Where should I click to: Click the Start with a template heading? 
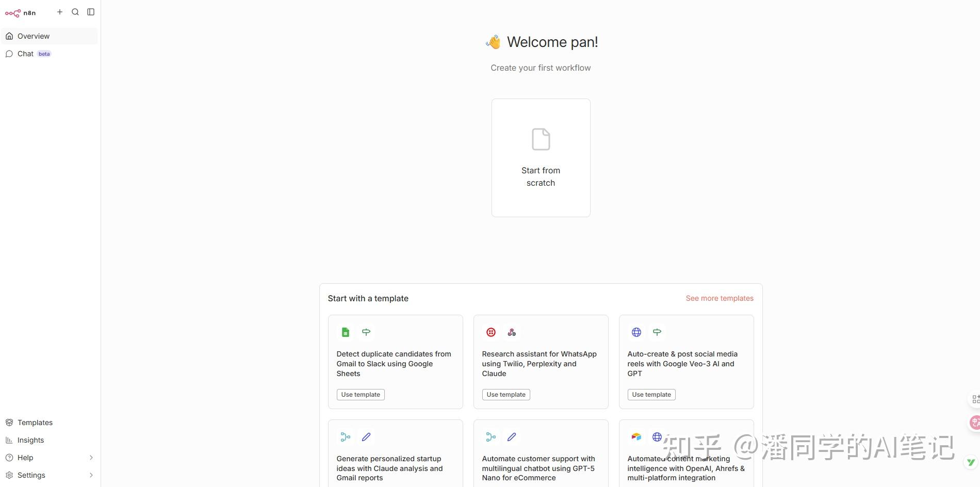pyautogui.click(x=368, y=298)
